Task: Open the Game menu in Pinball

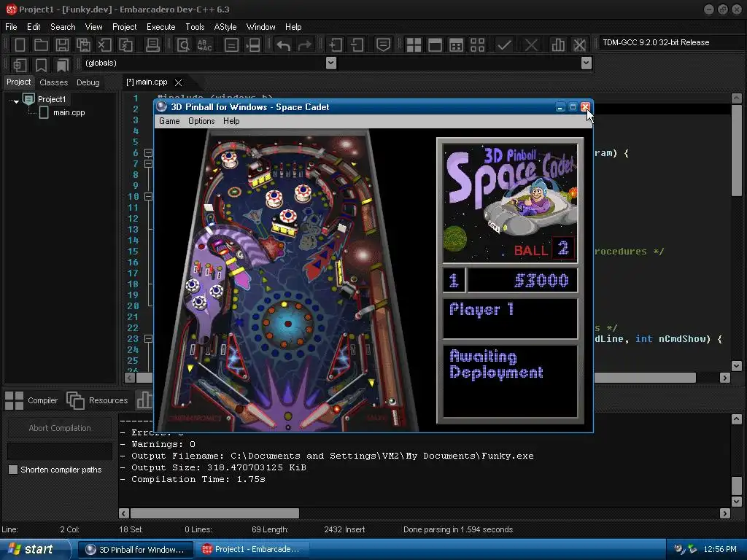Action: point(169,121)
